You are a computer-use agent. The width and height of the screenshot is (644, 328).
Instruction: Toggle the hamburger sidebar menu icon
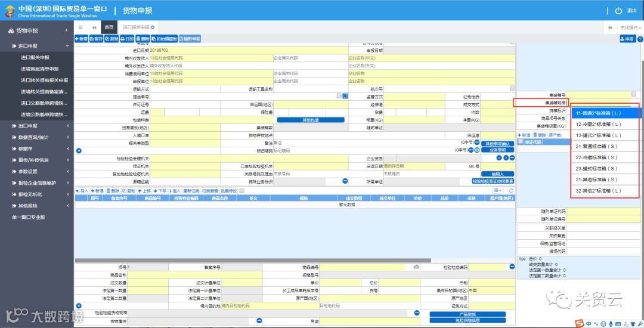pyautogui.click(x=80, y=27)
